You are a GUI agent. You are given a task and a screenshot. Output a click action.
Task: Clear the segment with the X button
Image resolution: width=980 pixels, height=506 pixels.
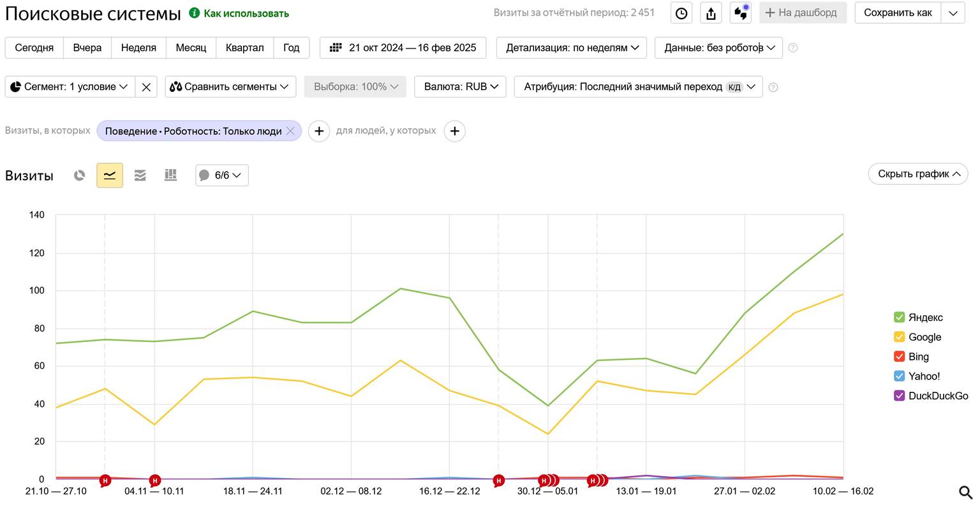(146, 87)
